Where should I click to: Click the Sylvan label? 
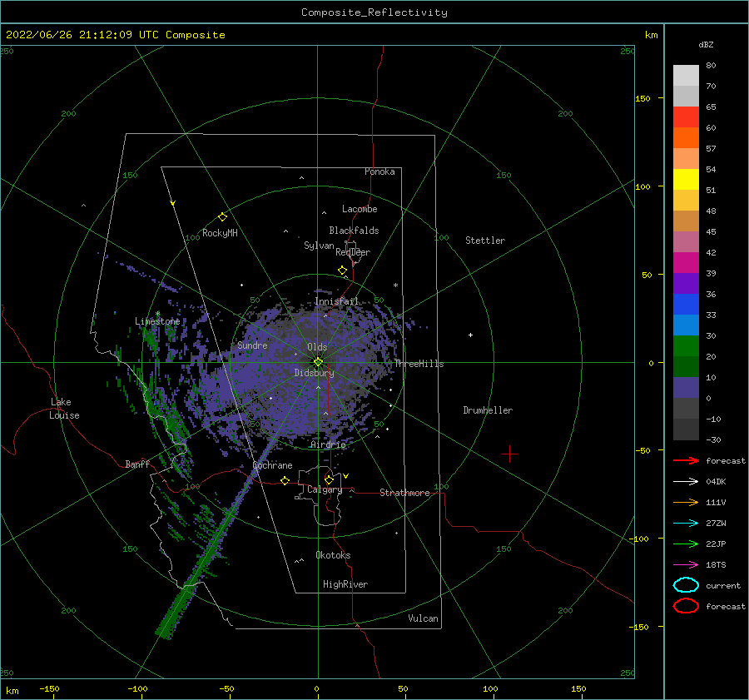pyautogui.click(x=319, y=246)
